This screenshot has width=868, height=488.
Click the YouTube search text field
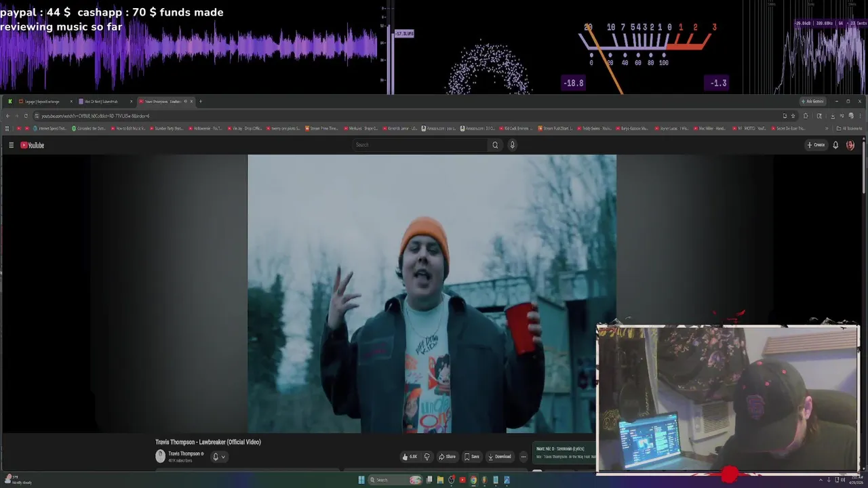point(420,144)
